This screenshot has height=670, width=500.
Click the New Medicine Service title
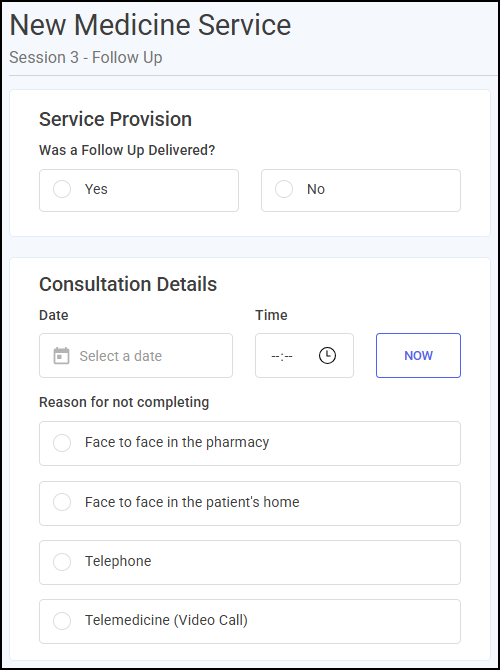(150, 25)
